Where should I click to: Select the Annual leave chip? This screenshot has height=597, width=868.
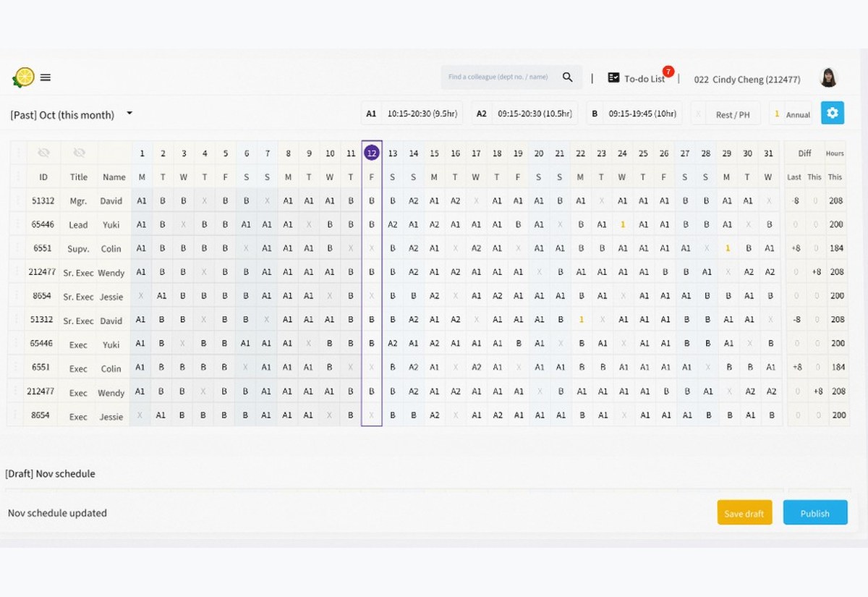pos(791,114)
